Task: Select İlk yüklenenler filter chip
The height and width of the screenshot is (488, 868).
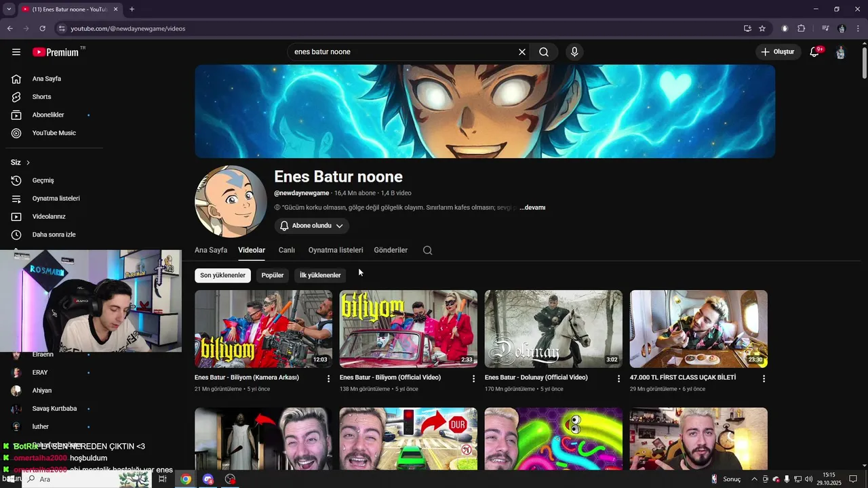Action: pyautogui.click(x=320, y=275)
